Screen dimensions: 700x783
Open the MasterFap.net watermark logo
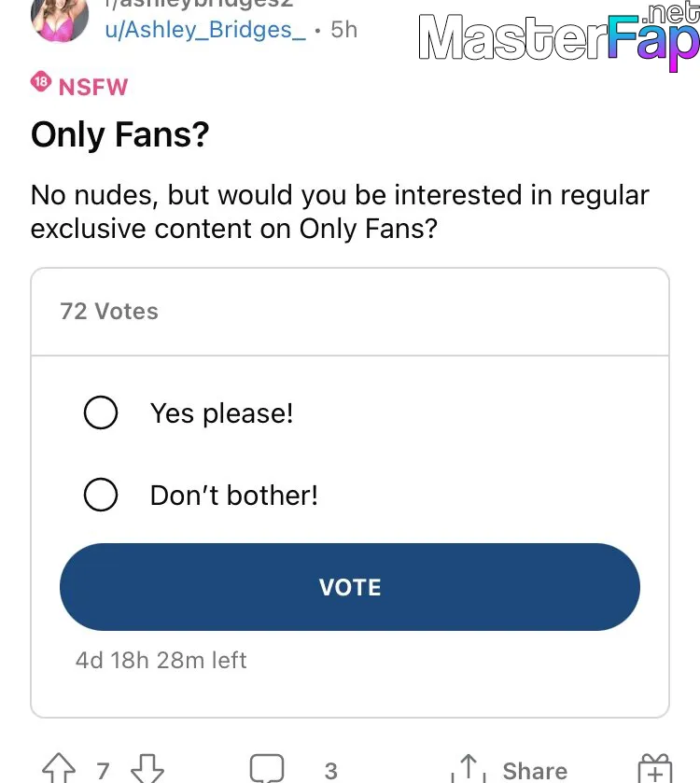[x=559, y=36]
